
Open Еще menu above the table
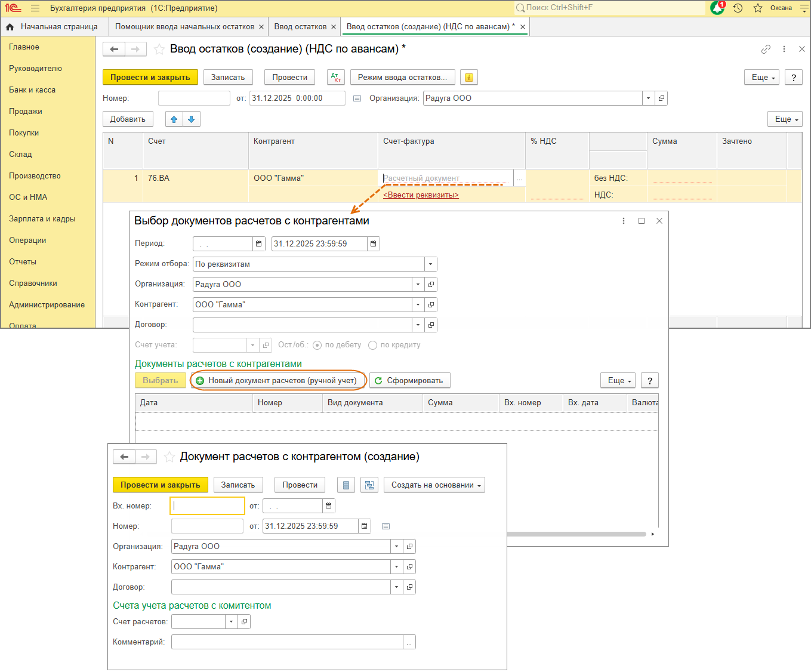[785, 119]
